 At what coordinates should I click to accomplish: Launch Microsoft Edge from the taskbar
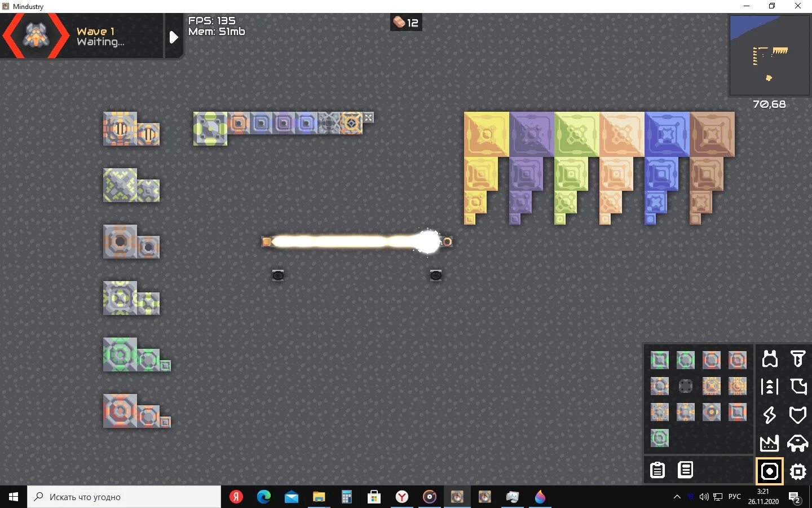(x=263, y=497)
